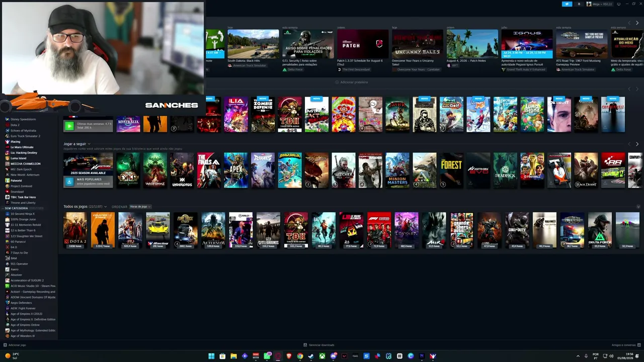The height and width of the screenshot is (362, 644).
Task: Select Disney Speedstorm in the library list
Action: coord(23,119)
